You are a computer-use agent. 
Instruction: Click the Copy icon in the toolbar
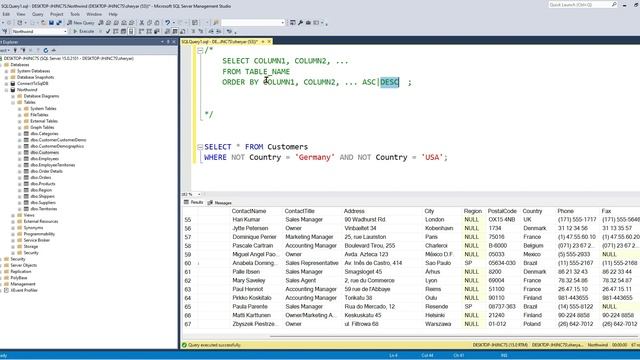(149, 23)
